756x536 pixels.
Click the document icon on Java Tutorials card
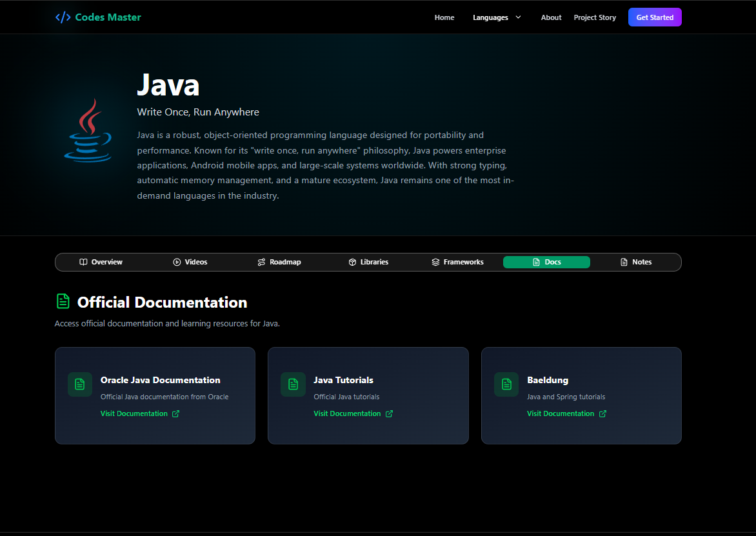point(293,384)
